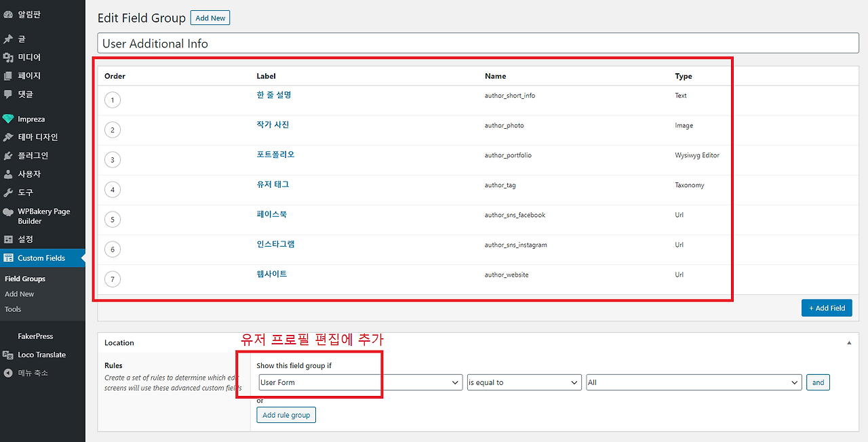Click Wysiwyg Editor type text

(697, 155)
